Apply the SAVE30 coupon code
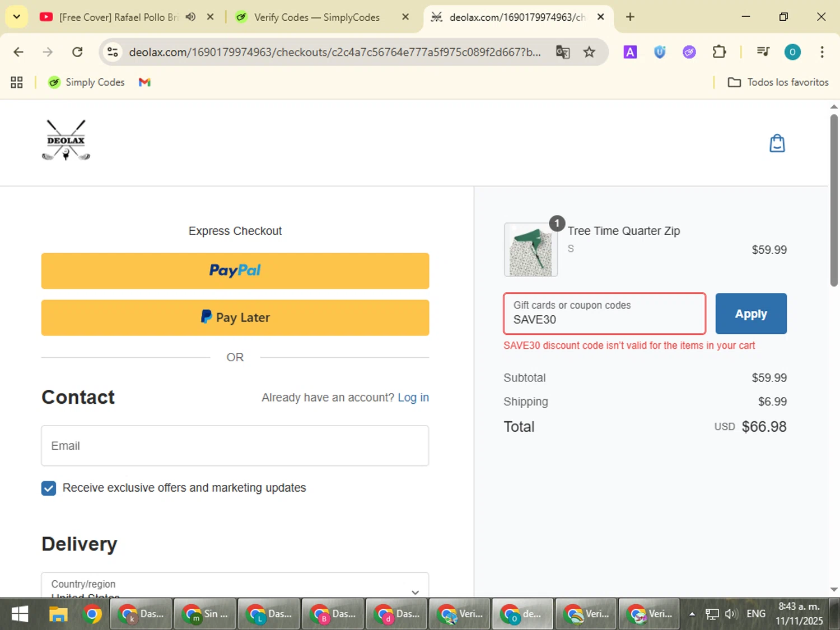 pyautogui.click(x=751, y=314)
